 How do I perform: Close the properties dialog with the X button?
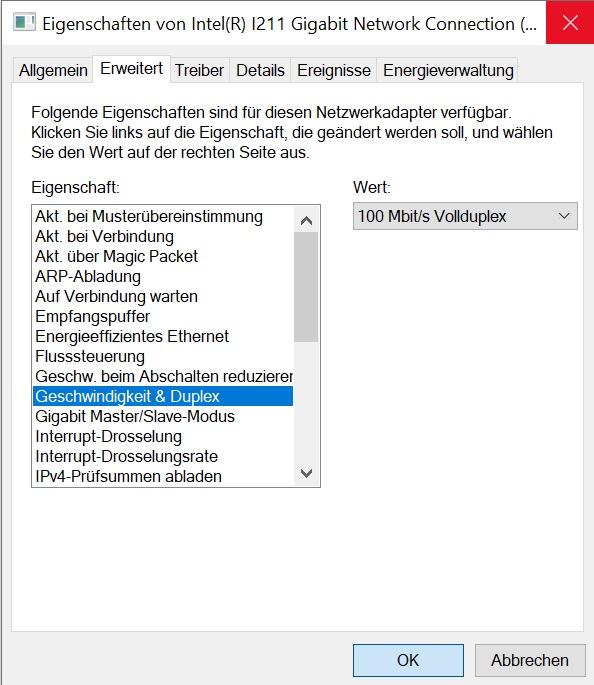tap(570, 22)
